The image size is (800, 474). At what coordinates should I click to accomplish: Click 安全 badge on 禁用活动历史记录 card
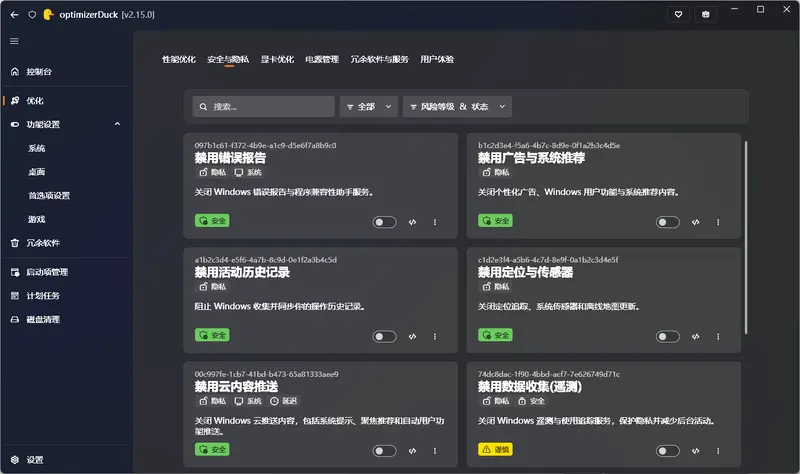pos(212,335)
